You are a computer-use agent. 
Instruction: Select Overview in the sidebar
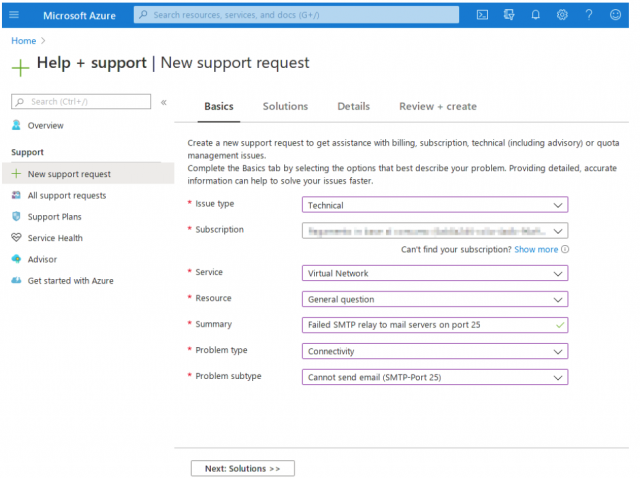(46, 125)
